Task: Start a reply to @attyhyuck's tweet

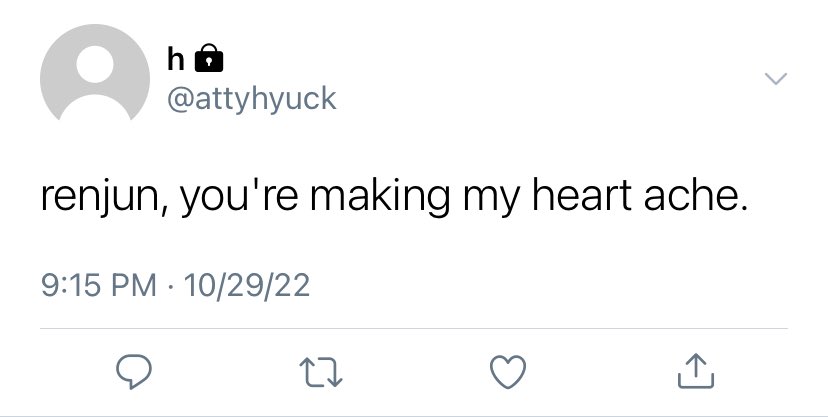Action: coord(134,372)
